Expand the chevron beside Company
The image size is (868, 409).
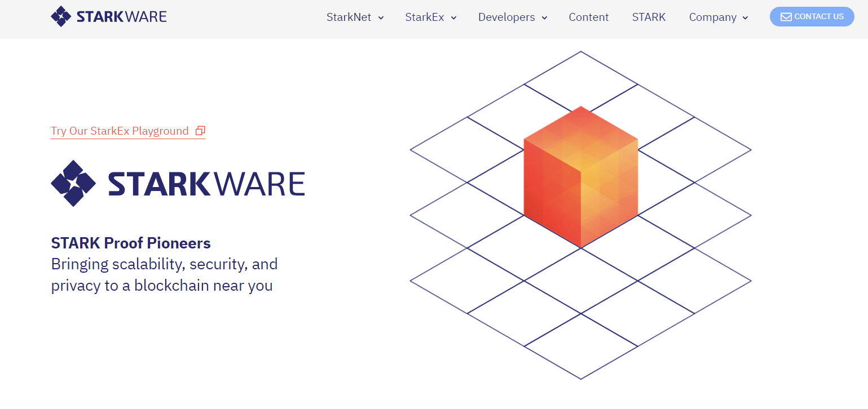point(745,18)
